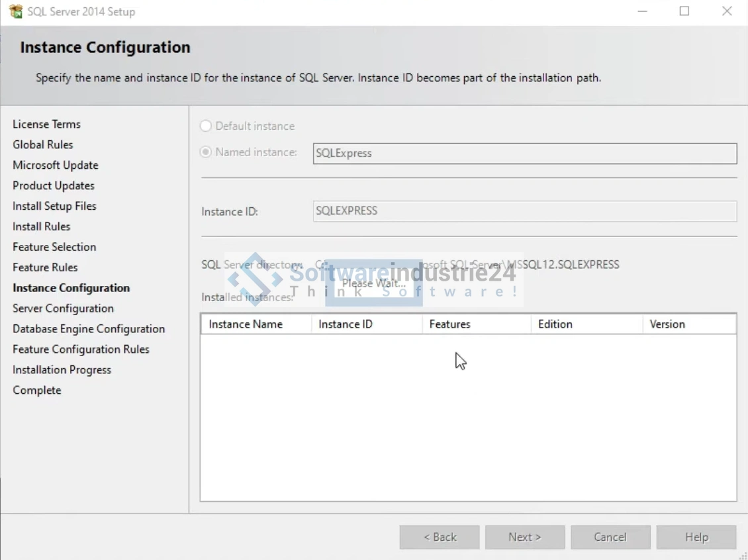748x560 pixels.
Task: Open Help for the setup
Action: click(696, 537)
